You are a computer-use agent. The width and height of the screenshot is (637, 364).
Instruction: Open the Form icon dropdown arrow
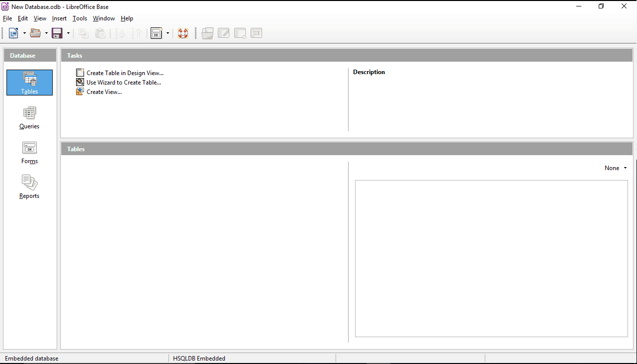point(168,33)
